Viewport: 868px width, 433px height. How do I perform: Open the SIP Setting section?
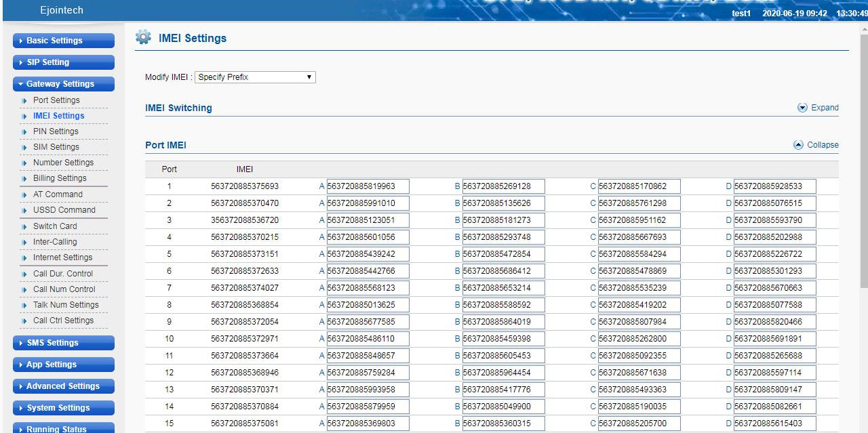point(63,62)
